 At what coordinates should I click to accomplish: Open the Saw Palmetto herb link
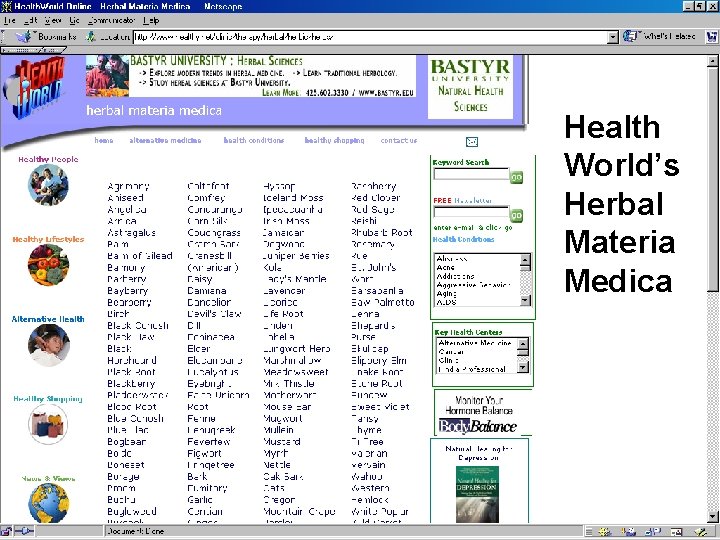[382, 302]
